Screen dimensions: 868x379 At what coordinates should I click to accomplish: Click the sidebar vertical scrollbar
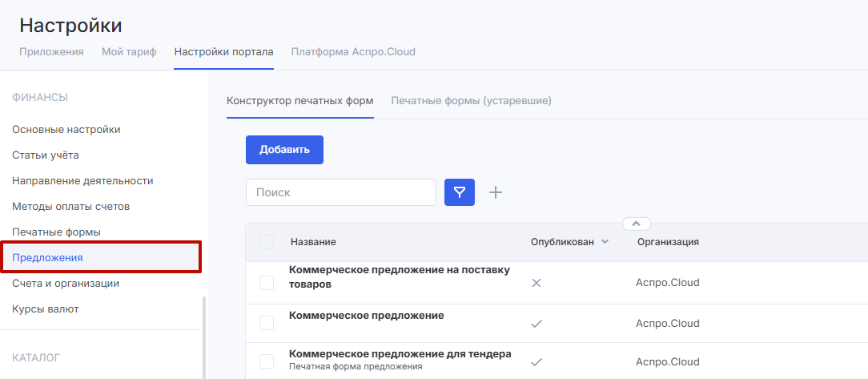pos(203,337)
